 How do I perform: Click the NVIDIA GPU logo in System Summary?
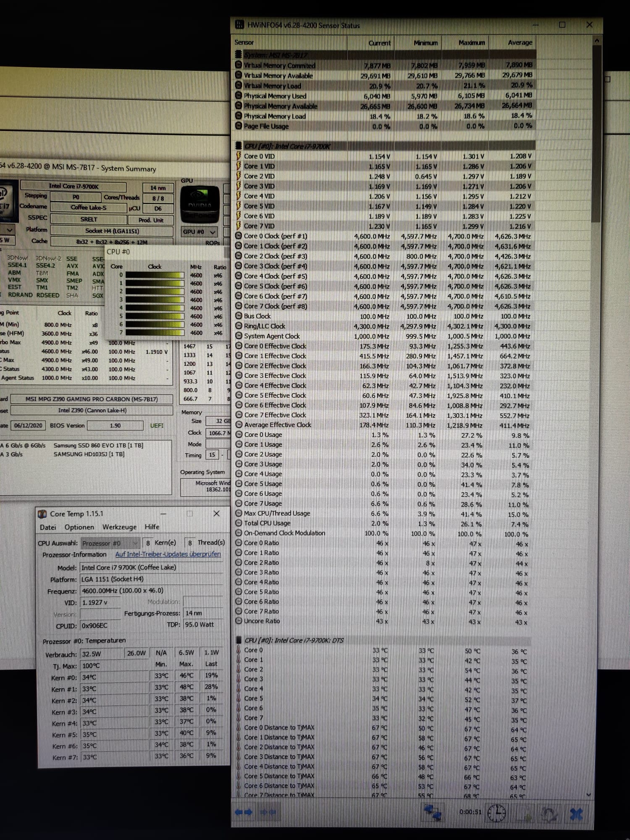pos(200,204)
